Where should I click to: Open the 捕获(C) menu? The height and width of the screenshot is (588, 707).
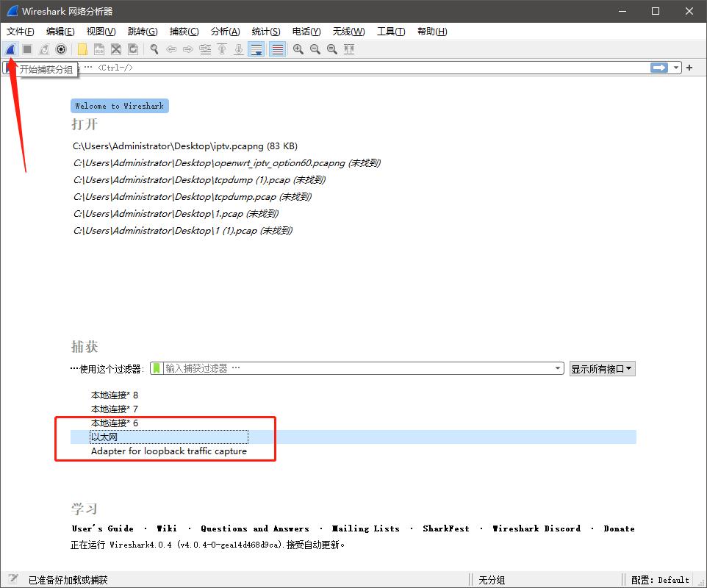click(184, 32)
